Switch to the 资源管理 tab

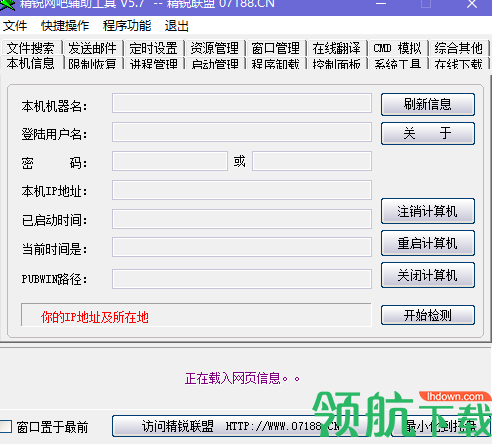pyautogui.click(x=215, y=48)
